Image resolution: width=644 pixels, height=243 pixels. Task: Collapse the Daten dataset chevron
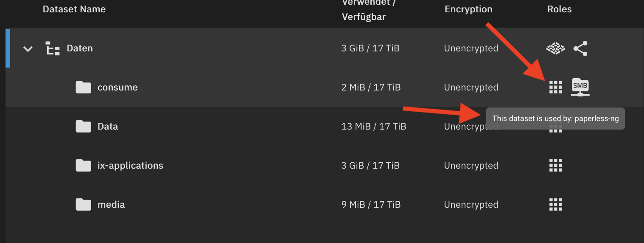[28, 49]
